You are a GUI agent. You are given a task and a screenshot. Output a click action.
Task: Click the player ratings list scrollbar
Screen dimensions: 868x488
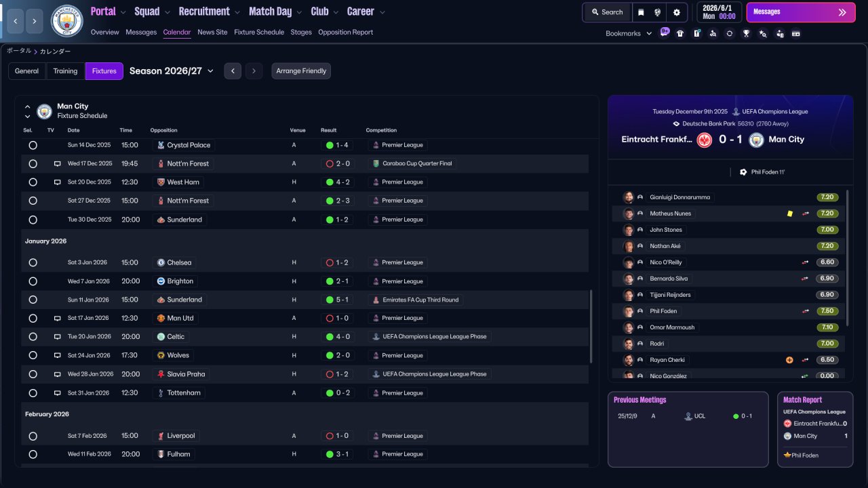point(848,258)
